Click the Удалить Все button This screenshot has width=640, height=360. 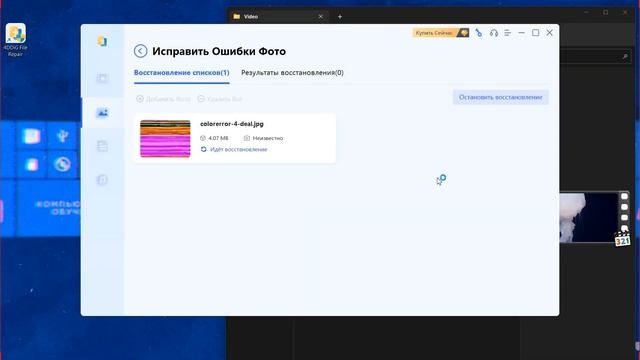[220, 99]
